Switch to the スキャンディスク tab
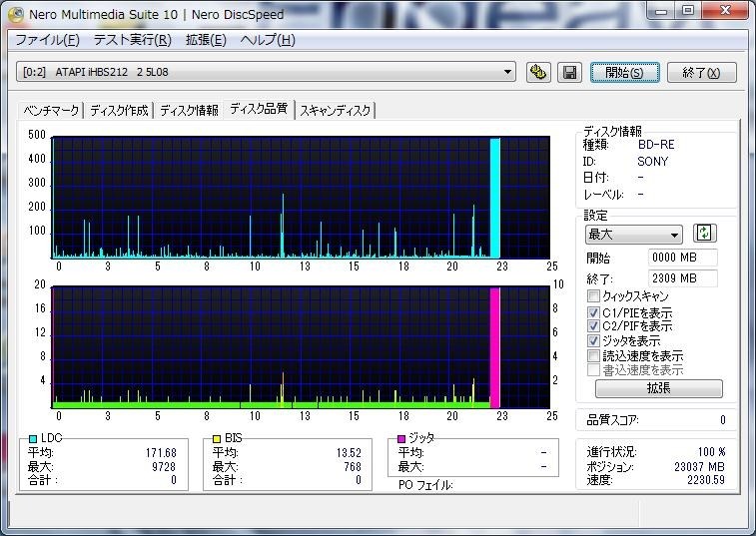 336,111
